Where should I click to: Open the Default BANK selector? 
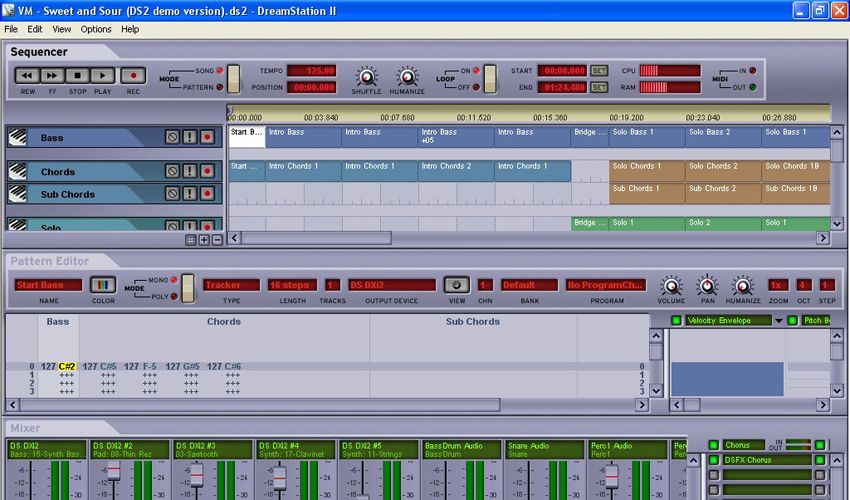click(529, 285)
